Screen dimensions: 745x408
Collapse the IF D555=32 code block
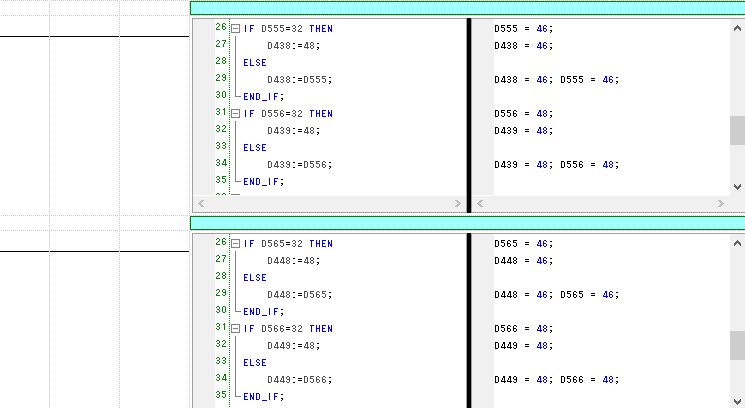(x=235, y=29)
